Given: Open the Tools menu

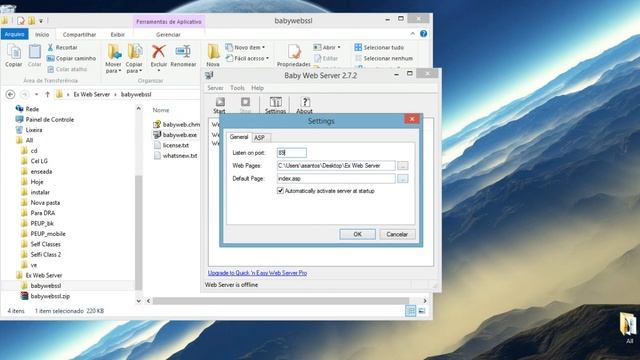Looking at the screenshot, I should coord(237,88).
